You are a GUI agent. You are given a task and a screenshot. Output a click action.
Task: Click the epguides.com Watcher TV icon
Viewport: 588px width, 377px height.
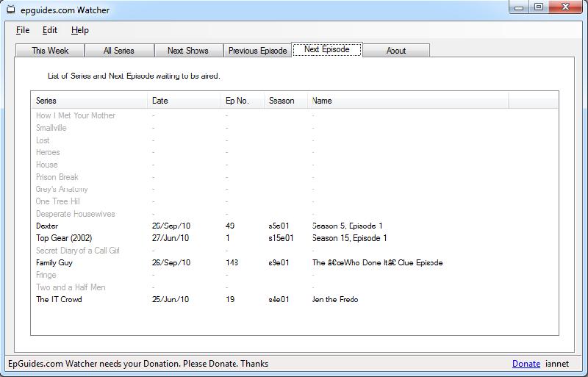click(11, 10)
